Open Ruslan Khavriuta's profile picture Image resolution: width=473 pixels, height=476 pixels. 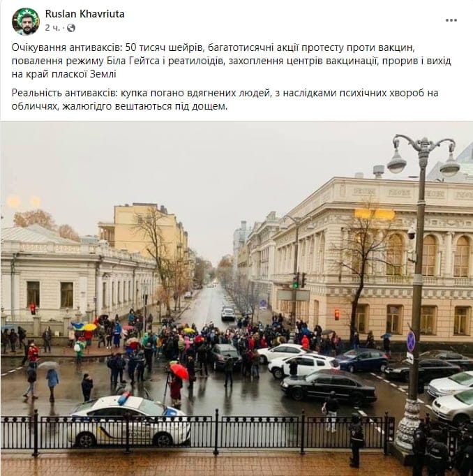26,21
